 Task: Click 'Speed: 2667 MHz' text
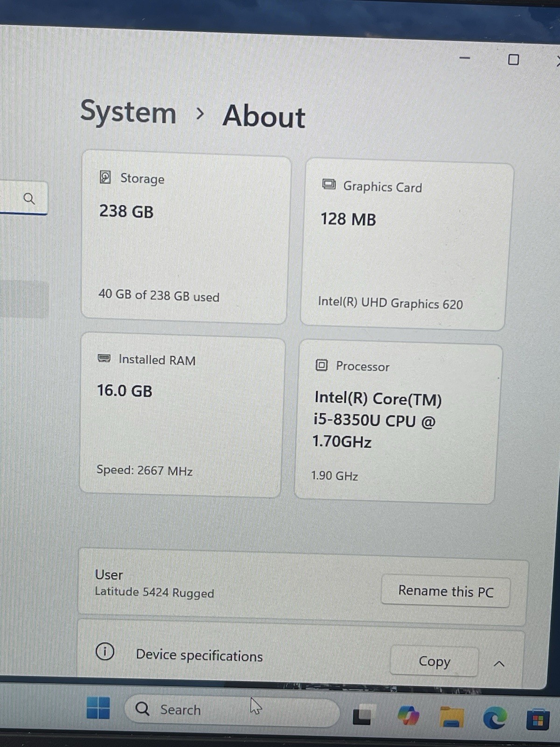tap(145, 470)
